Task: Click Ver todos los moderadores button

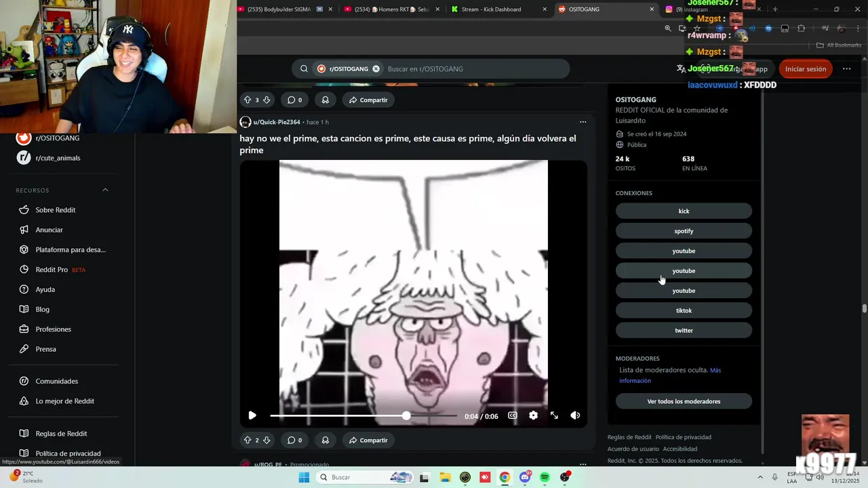Action: pos(684,401)
